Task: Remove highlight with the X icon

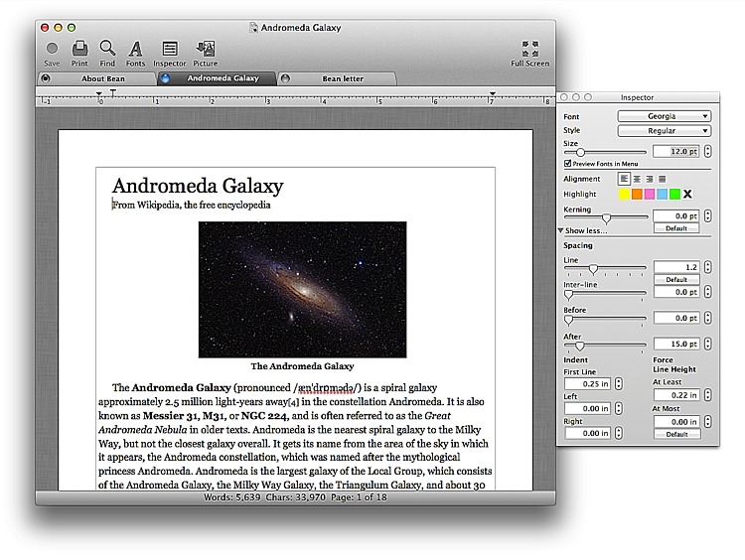Action: [x=687, y=194]
